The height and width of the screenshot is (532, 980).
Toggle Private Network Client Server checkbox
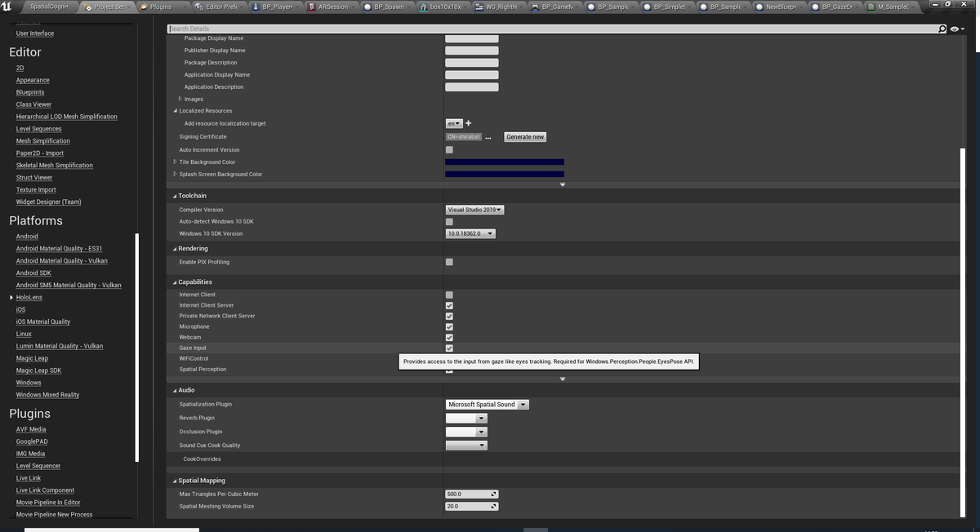449,316
